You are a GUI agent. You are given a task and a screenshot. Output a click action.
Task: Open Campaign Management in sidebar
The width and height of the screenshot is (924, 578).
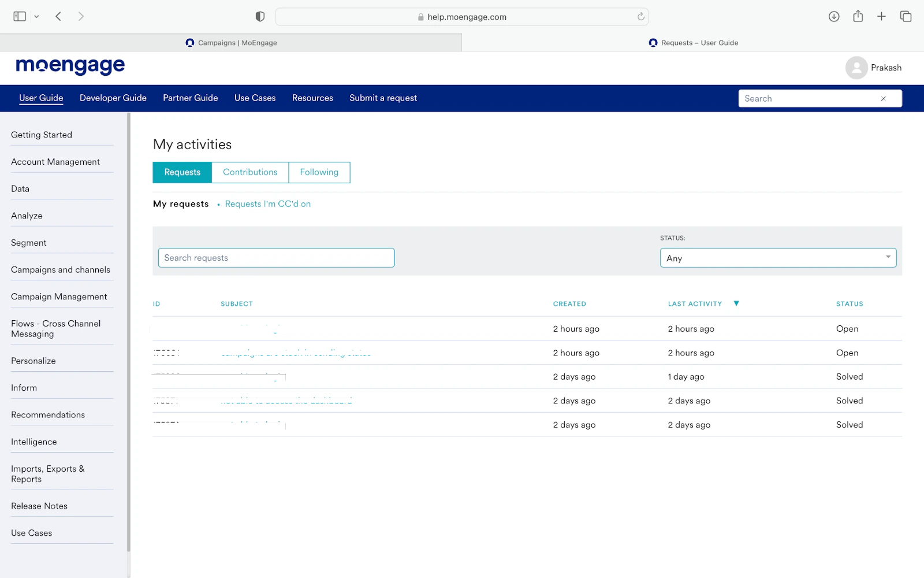click(x=59, y=297)
